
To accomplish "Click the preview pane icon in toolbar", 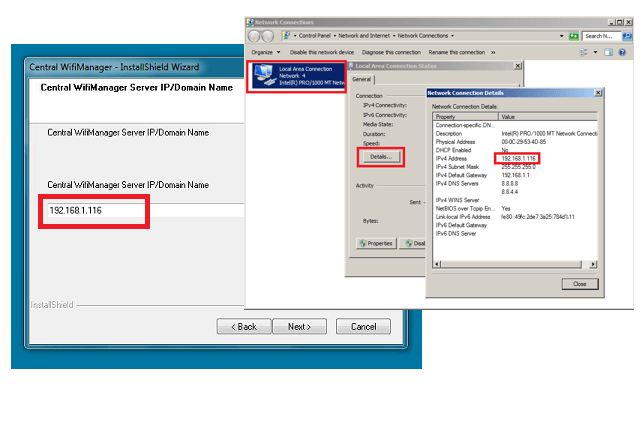I will [608, 51].
